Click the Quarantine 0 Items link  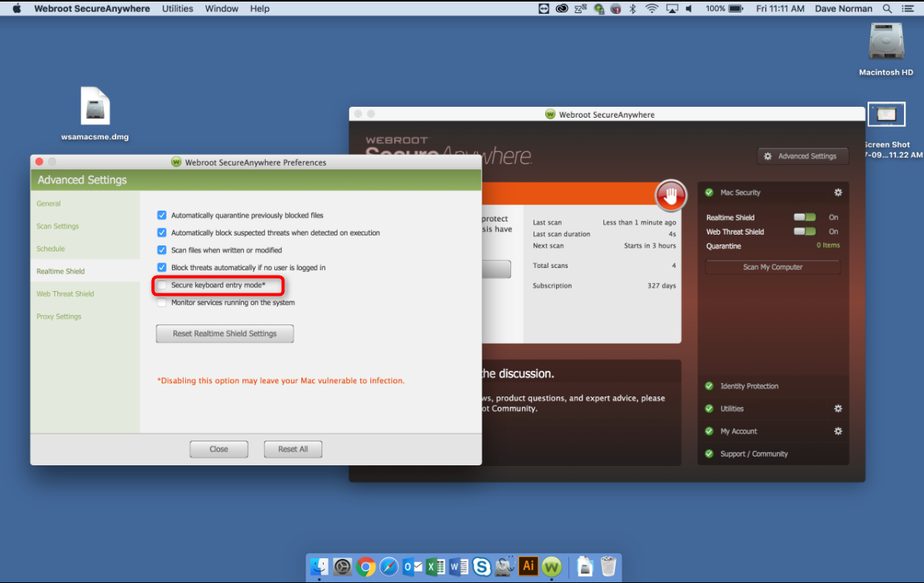828,245
